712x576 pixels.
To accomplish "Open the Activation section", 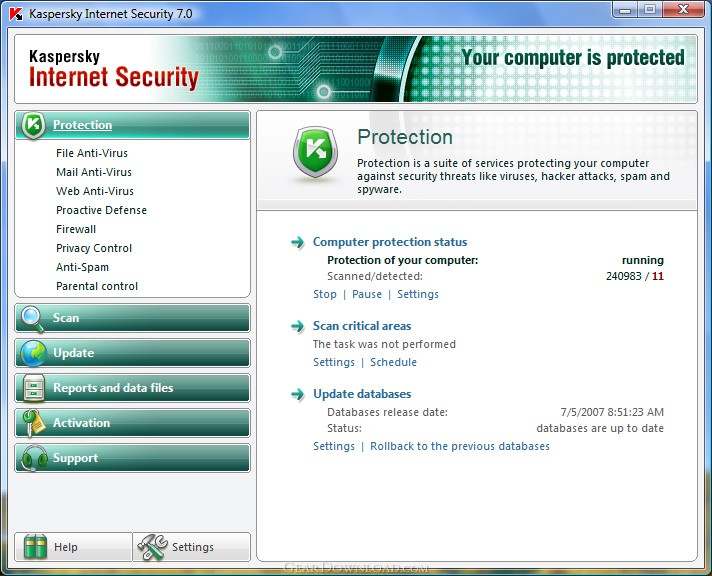I will (x=132, y=423).
